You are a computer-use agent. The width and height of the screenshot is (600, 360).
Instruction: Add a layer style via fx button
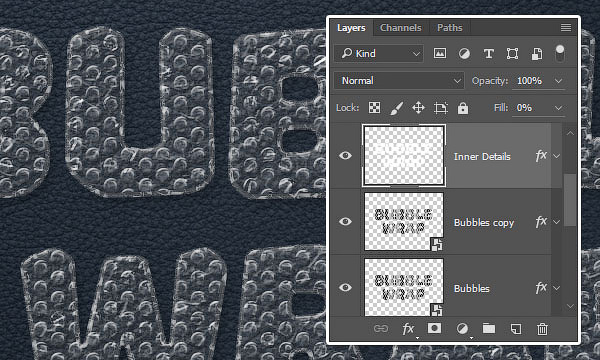coord(408,329)
